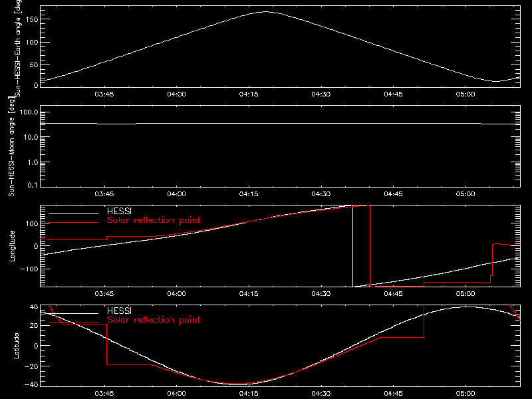Viewport: 532px width, 399px height.
Task: Click '04:15' under the Earth angle plot
Action: pos(249,94)
